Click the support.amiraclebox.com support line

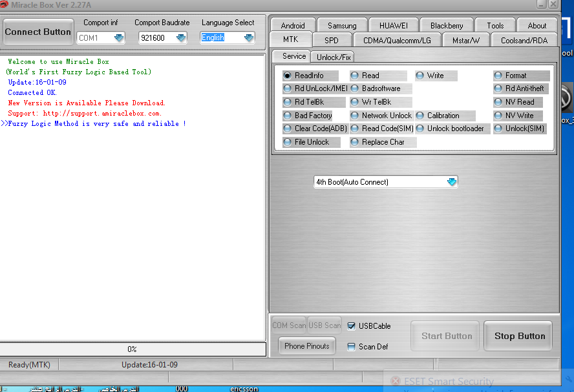(x=85, y=114)
